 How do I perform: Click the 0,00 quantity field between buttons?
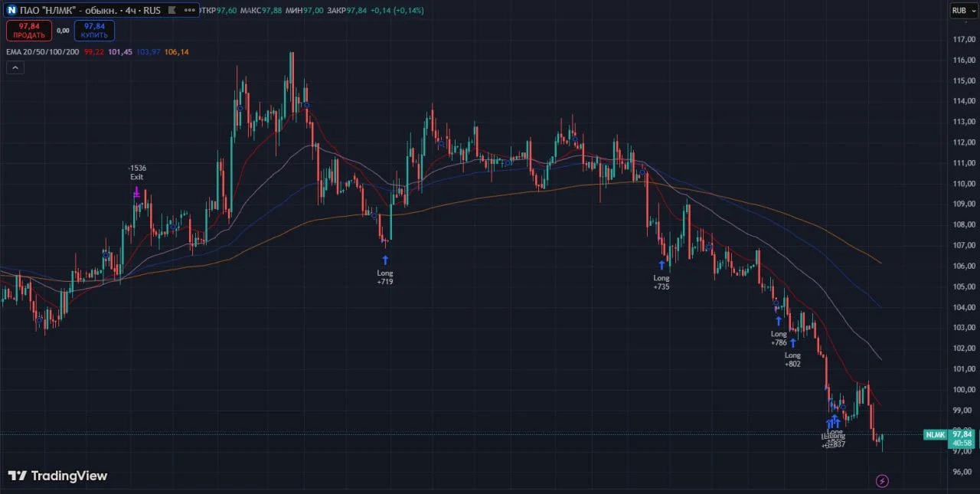coord(63,31)
